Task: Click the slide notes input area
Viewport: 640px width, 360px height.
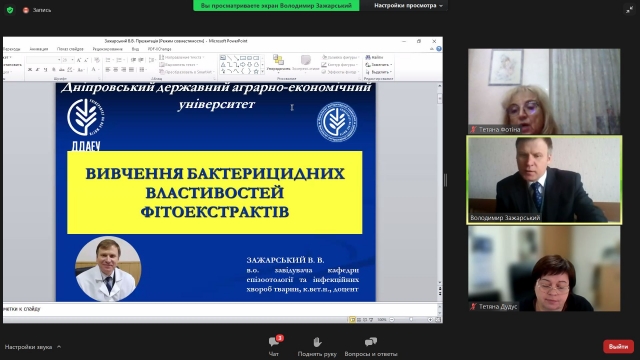Action: (x=220, y=309)
